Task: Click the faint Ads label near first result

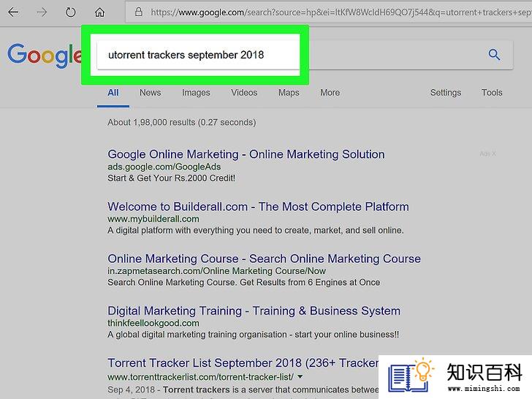Action: 487,154
